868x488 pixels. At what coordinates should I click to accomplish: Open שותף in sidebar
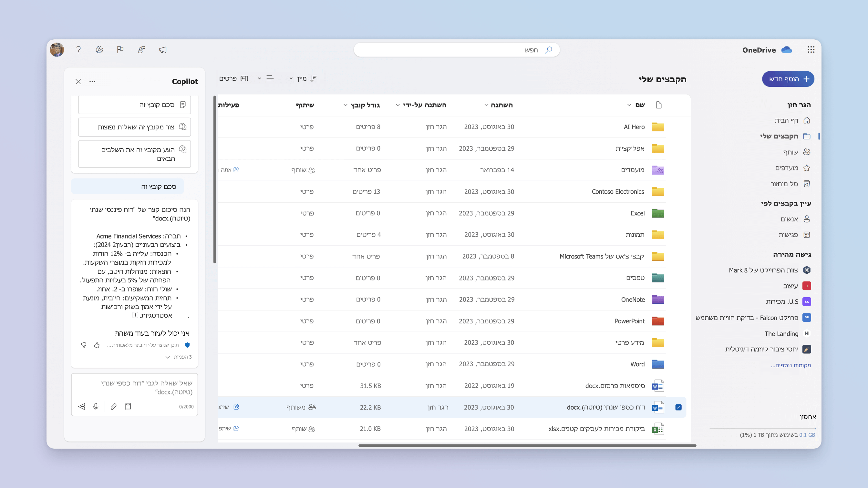pos(797,152)
